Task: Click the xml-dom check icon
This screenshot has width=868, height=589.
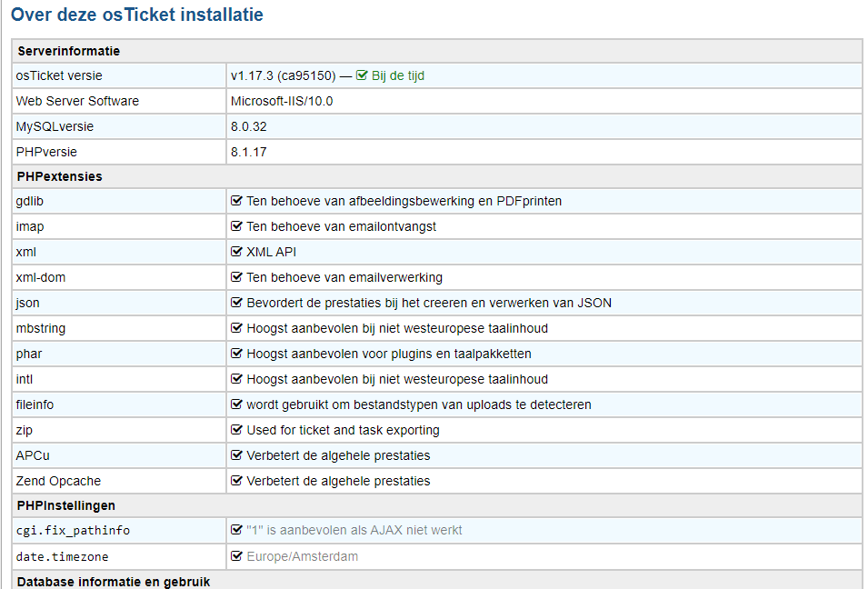Action: point(236,277)
